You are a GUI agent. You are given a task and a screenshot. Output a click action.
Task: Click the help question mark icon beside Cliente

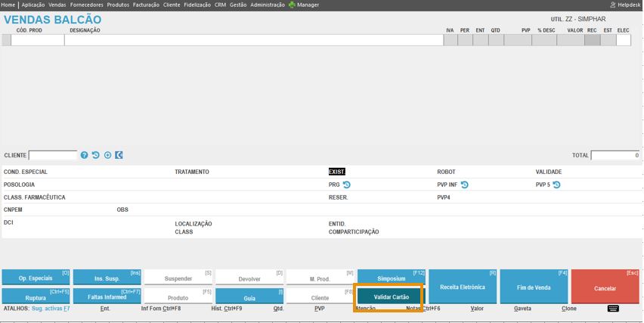(x=85, y=155)
